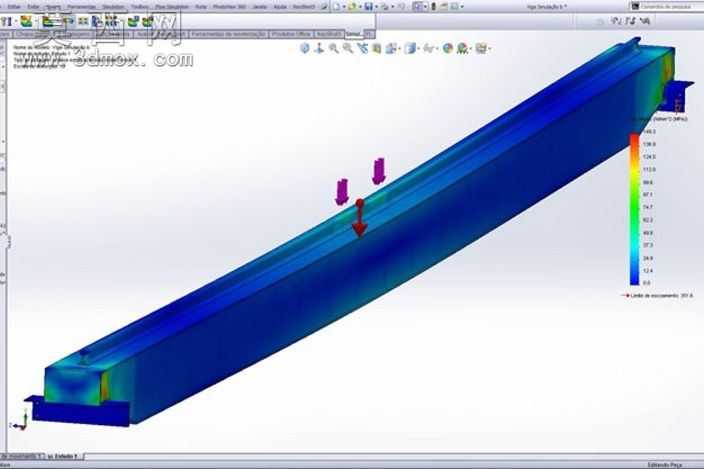
Task: Click the first colorful Simulation plot icon
Action: pos(26,21)
